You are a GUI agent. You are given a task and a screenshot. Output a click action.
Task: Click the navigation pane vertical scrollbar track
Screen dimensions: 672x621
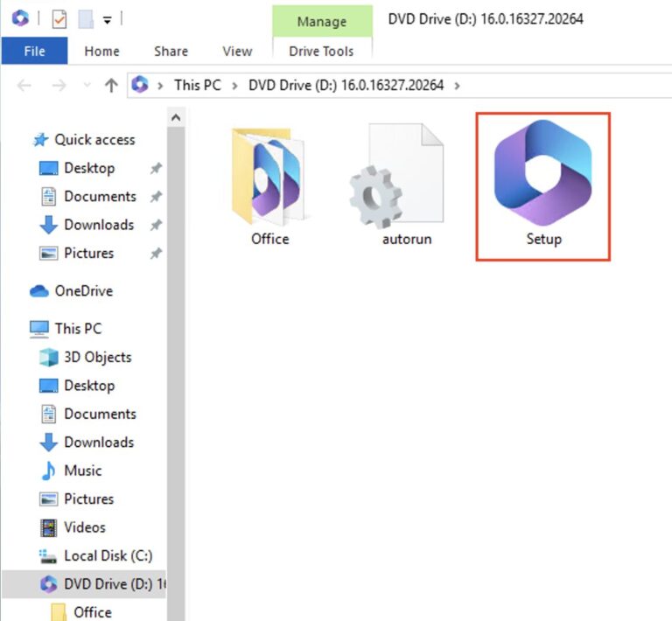click(x=176, y=373)
